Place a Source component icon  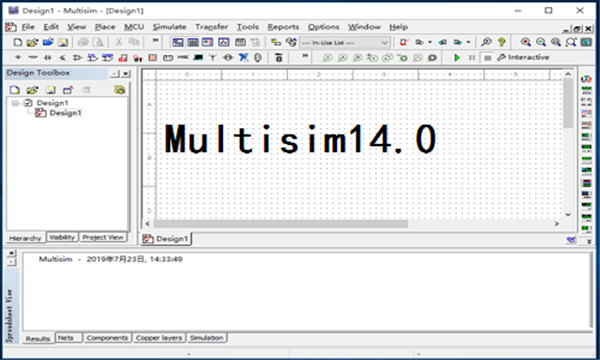click(18, 57)
